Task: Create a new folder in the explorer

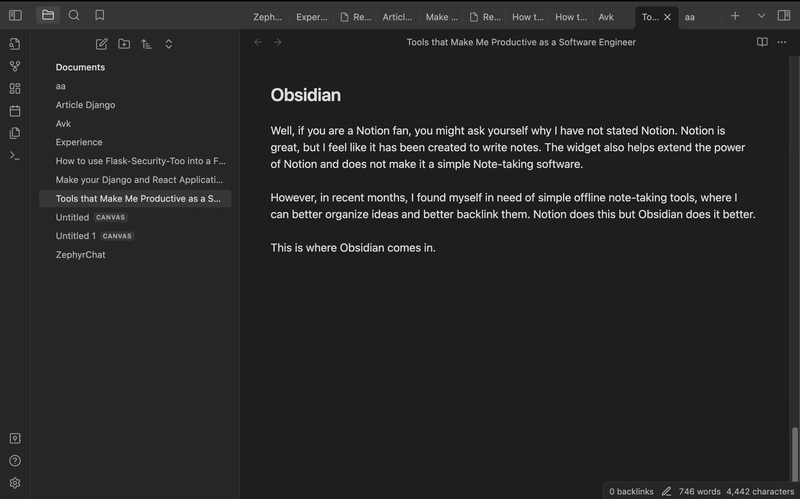Action: pyautogui.click(x=124, y=44)
